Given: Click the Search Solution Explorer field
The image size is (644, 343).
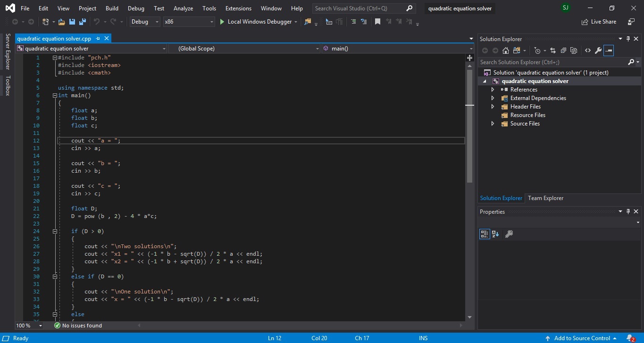Looking at the screenshot, I should pos(552,62).
